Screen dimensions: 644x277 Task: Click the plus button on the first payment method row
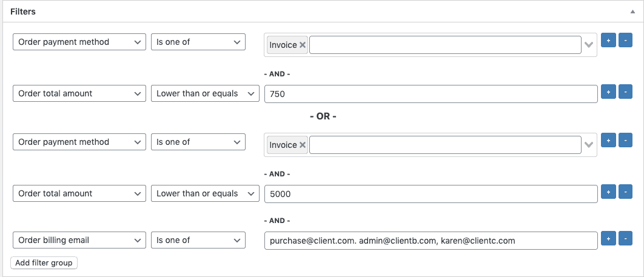click(x=608, y=41)
